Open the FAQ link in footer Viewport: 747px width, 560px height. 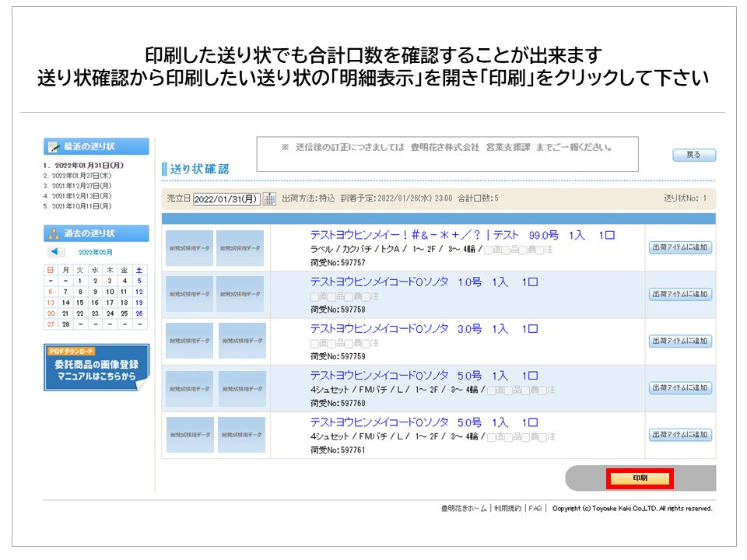(535, 509)
